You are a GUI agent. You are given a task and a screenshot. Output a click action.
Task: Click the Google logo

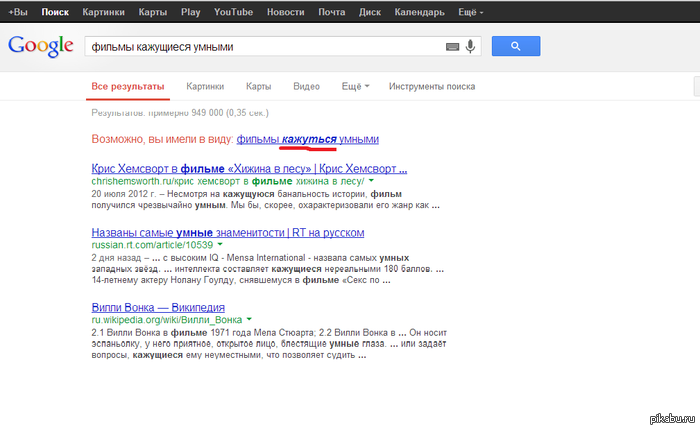41,46
